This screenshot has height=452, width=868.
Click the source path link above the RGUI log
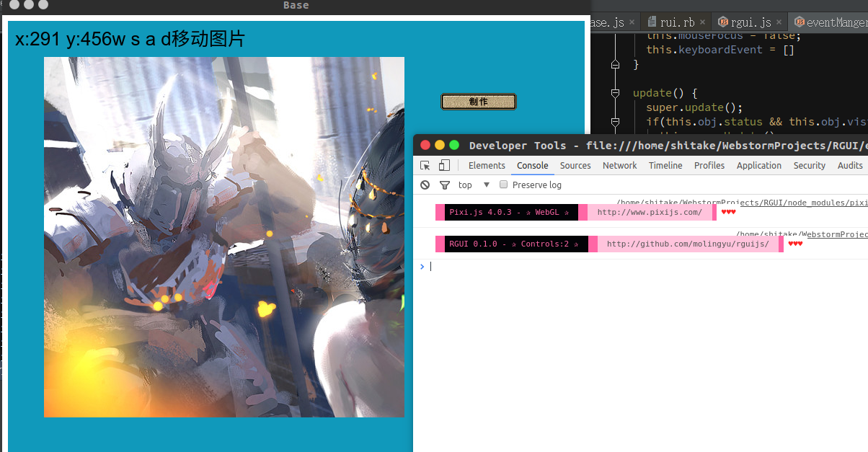click(802, 234)
